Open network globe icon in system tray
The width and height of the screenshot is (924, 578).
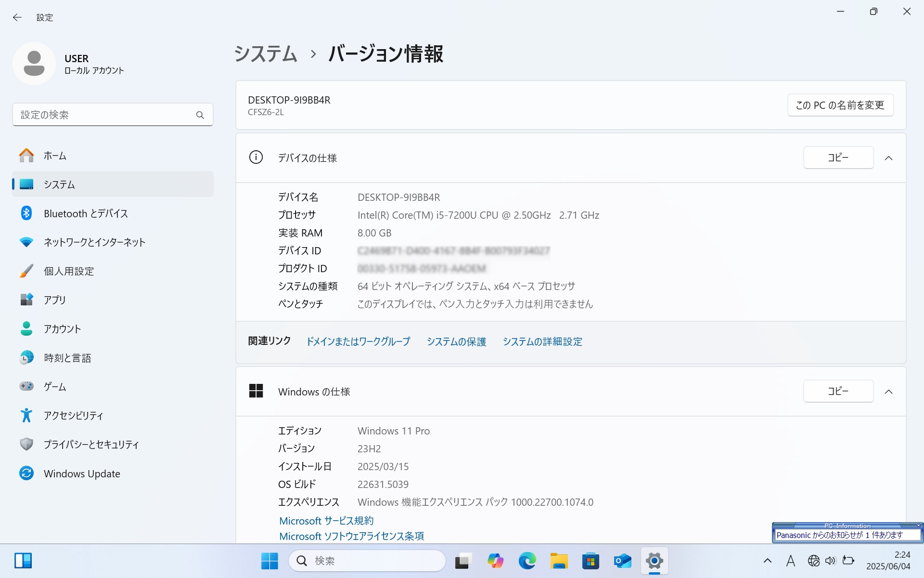click(813, 561)
